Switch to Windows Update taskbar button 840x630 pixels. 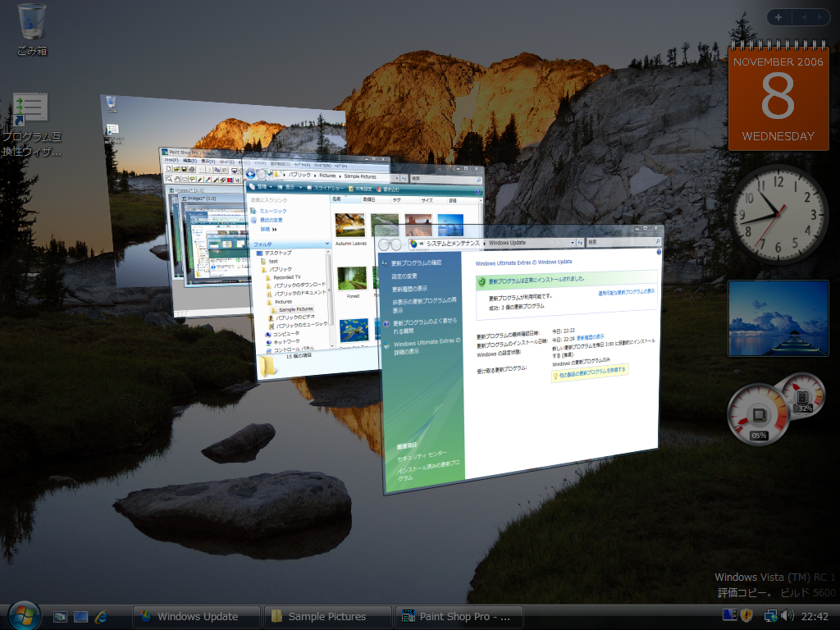(196, 616)
